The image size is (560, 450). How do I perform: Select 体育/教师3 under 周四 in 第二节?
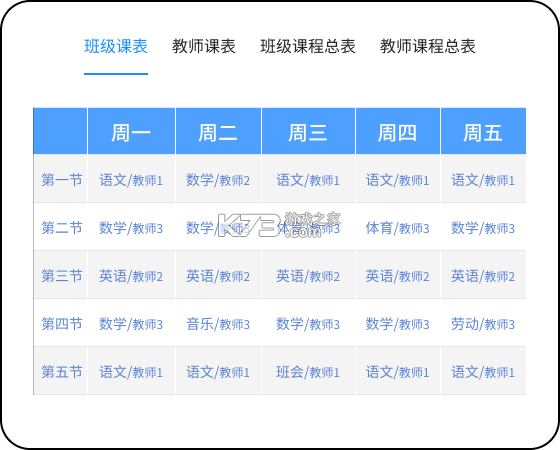[397, 228]
